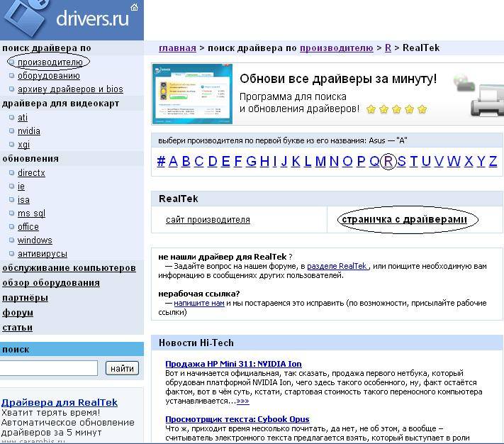Click напишите нам contact link
The height and width of the screenshot is (444, 504).
point(199,303)
